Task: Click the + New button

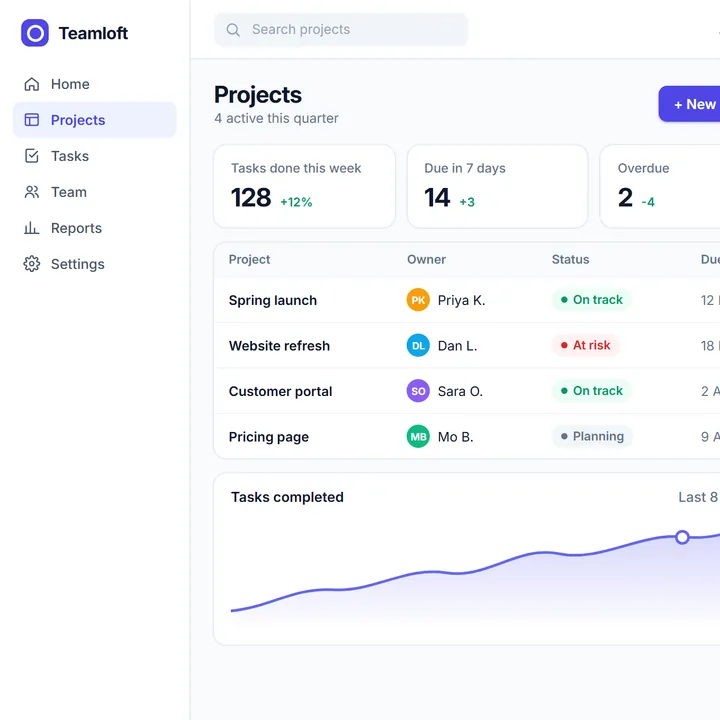Action: point(689,104)
